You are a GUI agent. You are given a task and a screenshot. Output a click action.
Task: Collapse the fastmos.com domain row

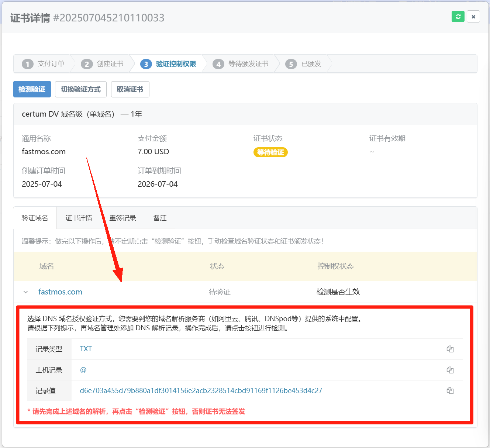click(x=25, y=292)
